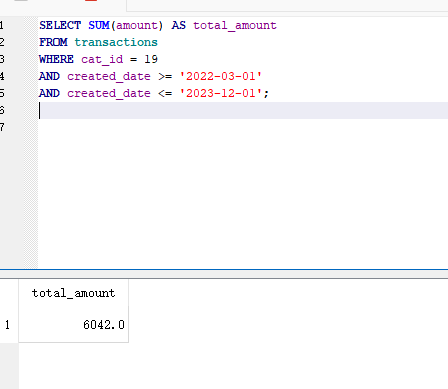Click the created_date column on line 5
The image size is (448, 389).
(109, 94)
